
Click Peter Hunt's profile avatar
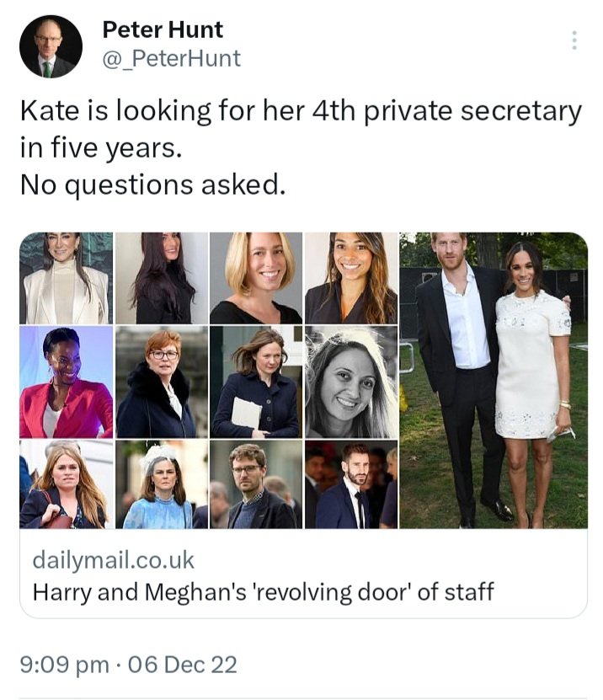coord(51,47)
